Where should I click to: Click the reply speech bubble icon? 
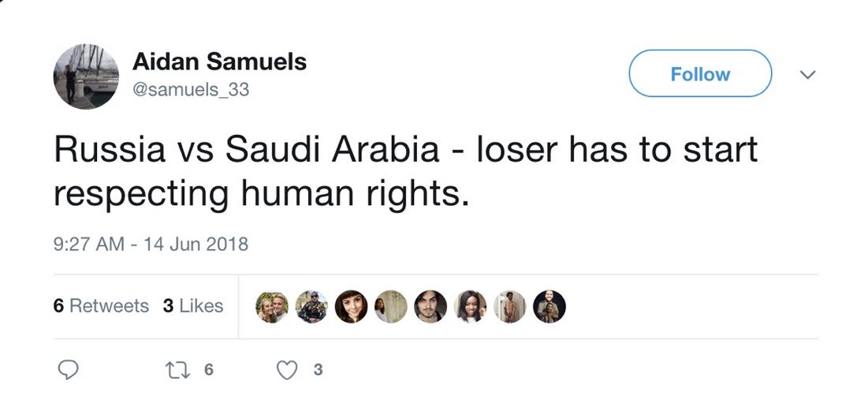(x=69, y=369)
